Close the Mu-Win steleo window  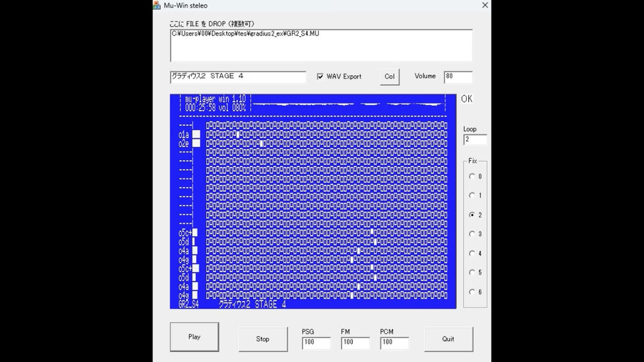[485, 5]
